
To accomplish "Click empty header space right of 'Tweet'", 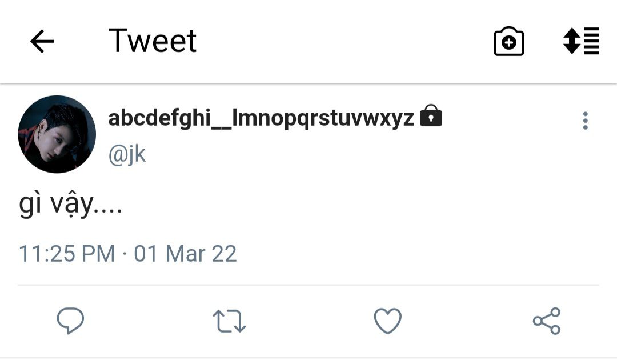I will [x=343, y=41].
